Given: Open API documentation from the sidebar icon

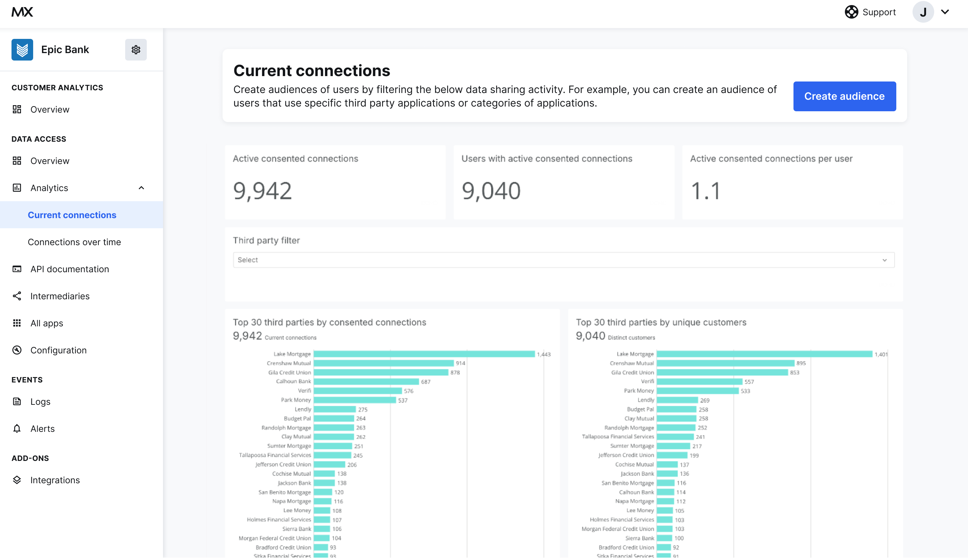Looking at the screenshot, I should 17,269.
